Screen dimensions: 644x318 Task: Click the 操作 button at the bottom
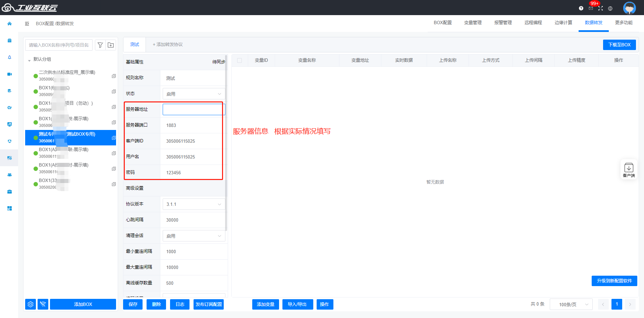[324, 304]
